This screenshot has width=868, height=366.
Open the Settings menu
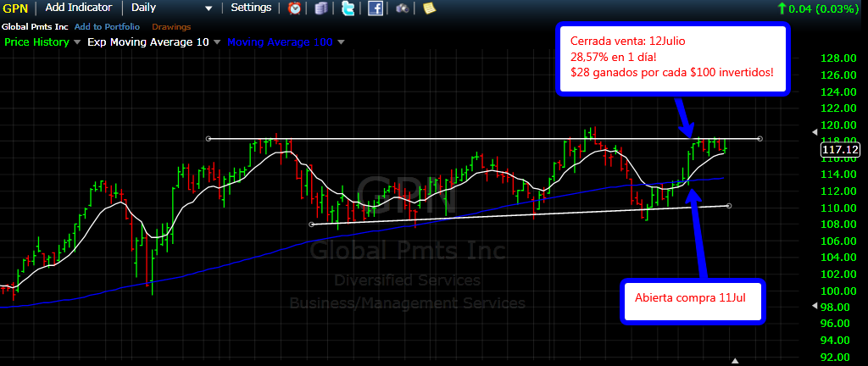click(251, 8)
